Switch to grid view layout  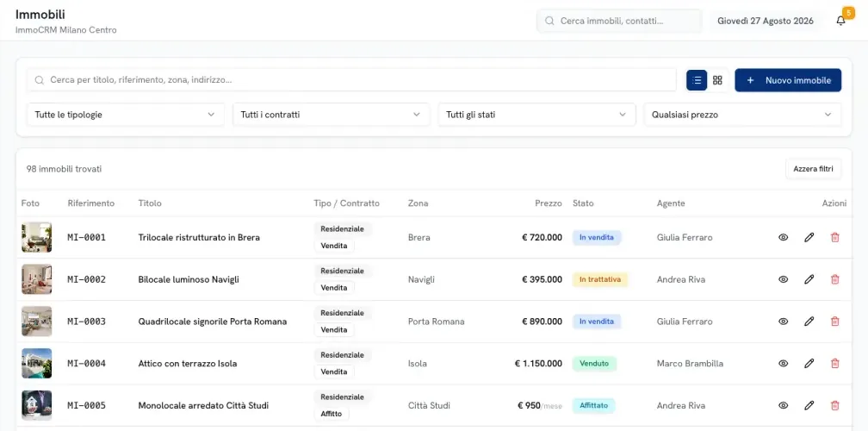coord(717,80)
